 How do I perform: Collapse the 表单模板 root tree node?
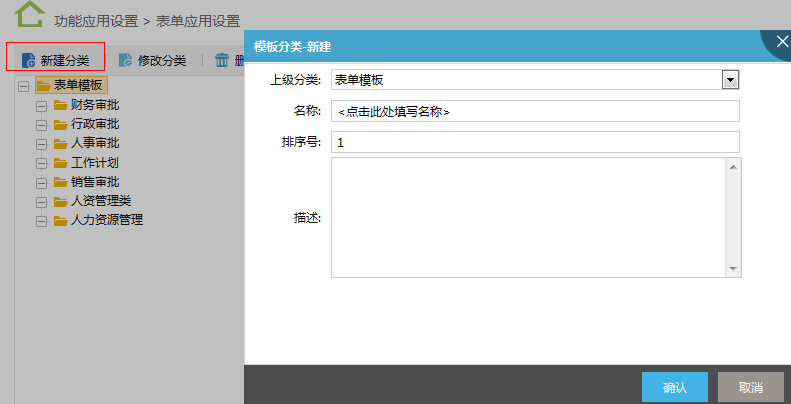[x=23, y=86]
